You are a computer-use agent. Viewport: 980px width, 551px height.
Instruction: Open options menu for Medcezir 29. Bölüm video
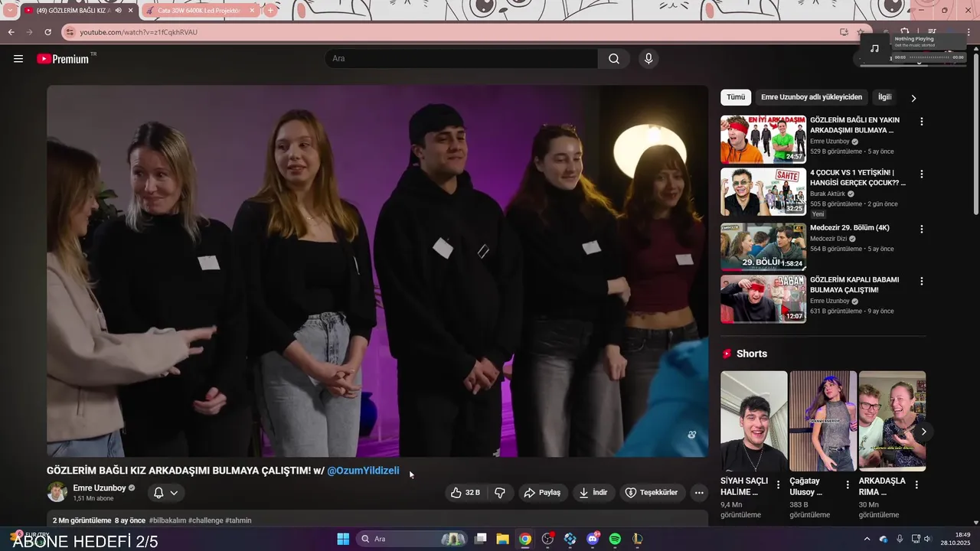point(921,229)
